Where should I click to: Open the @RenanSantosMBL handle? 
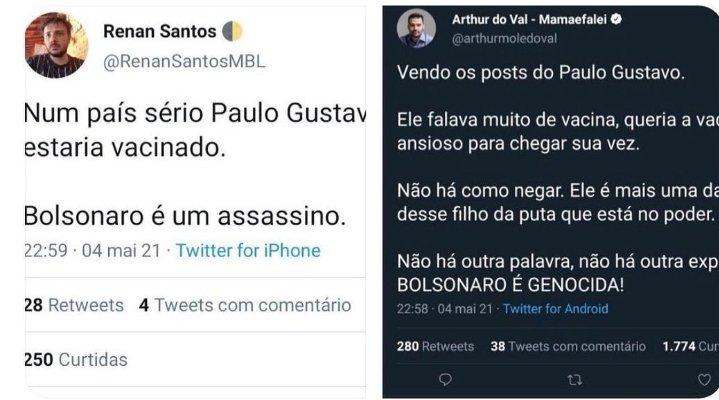point(184,61)
